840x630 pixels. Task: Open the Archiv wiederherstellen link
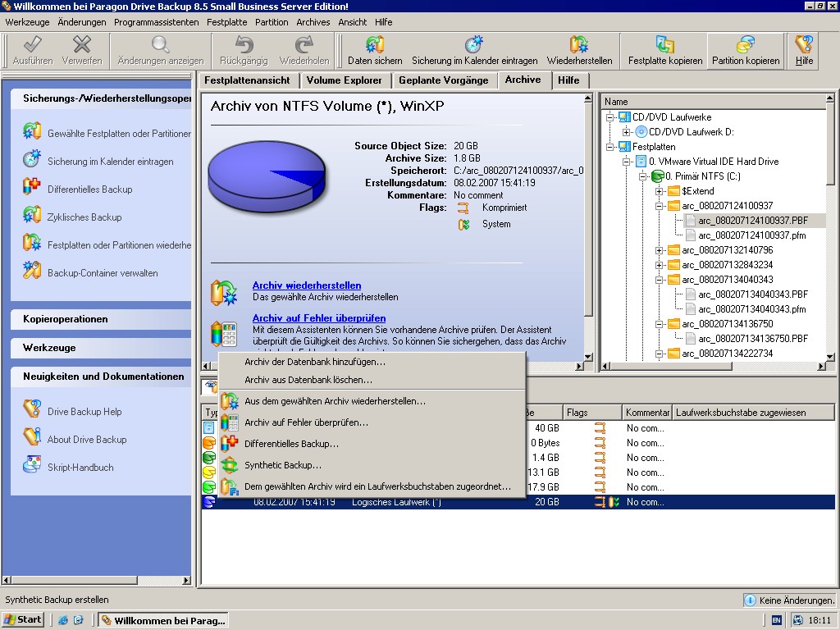tap(307, 285)
